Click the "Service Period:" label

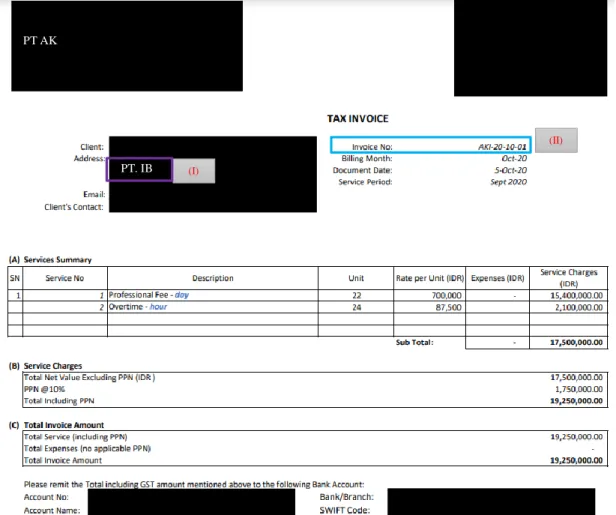365,182
